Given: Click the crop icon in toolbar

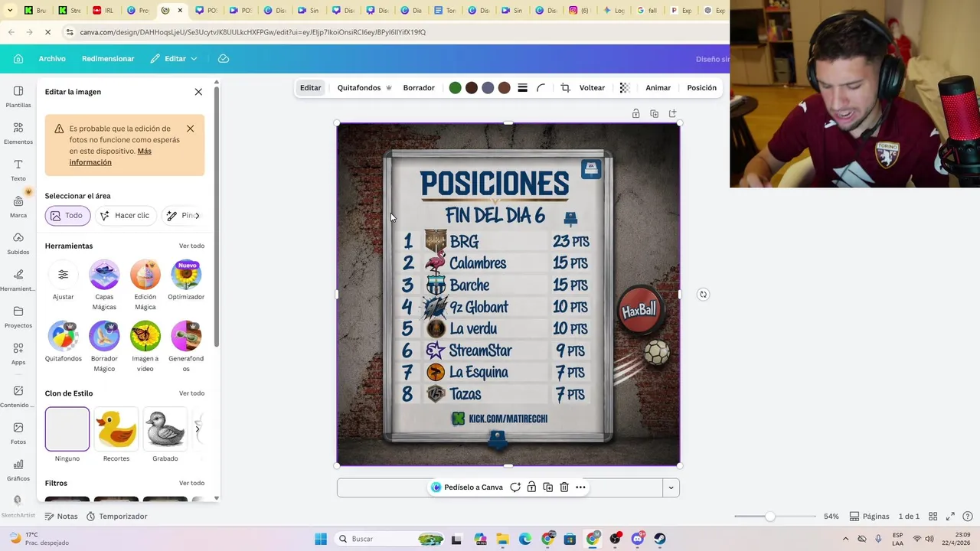Looking at the screenshot, I should 565,88.
